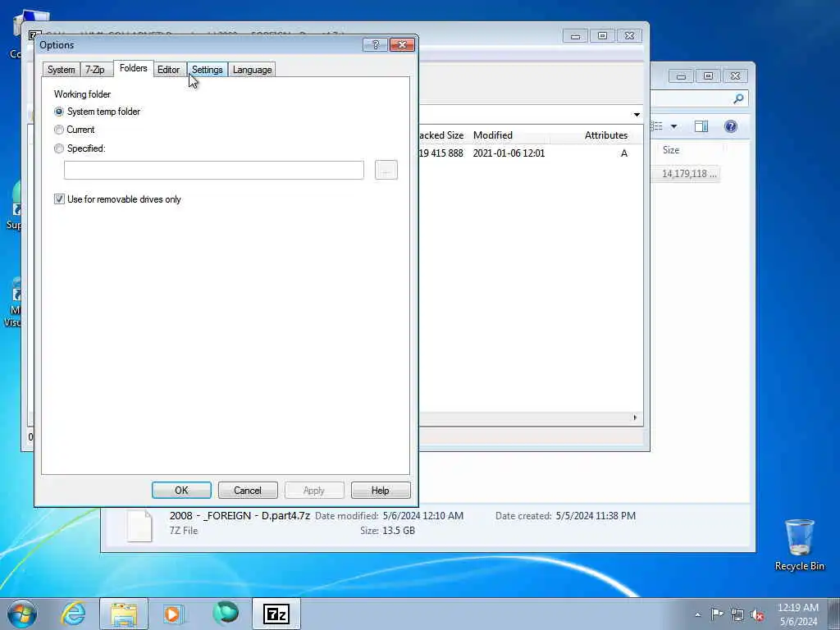This screenshot has height=630, width=840.
Task: Switch to the Editor tab
Action: tap(168, 70)
